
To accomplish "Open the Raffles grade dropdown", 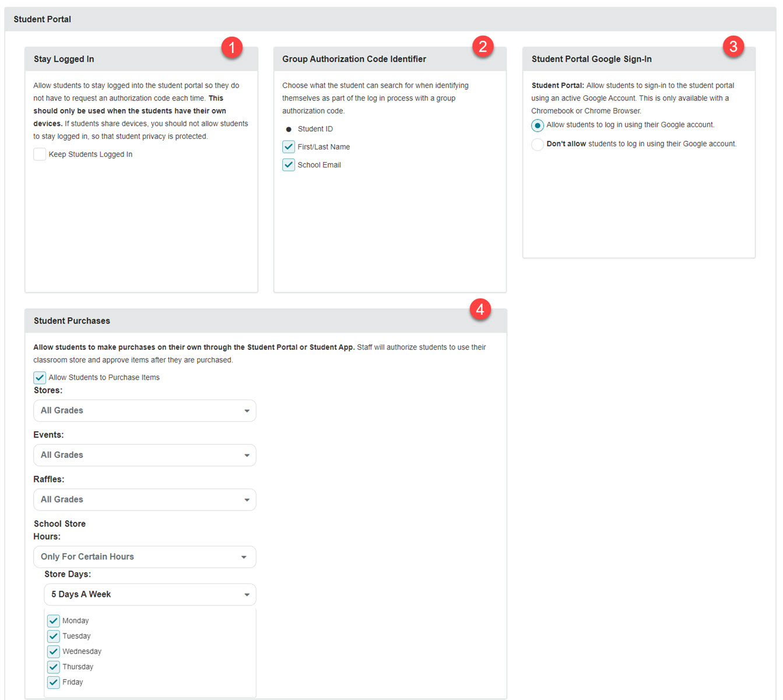I will tap(145, 499).
